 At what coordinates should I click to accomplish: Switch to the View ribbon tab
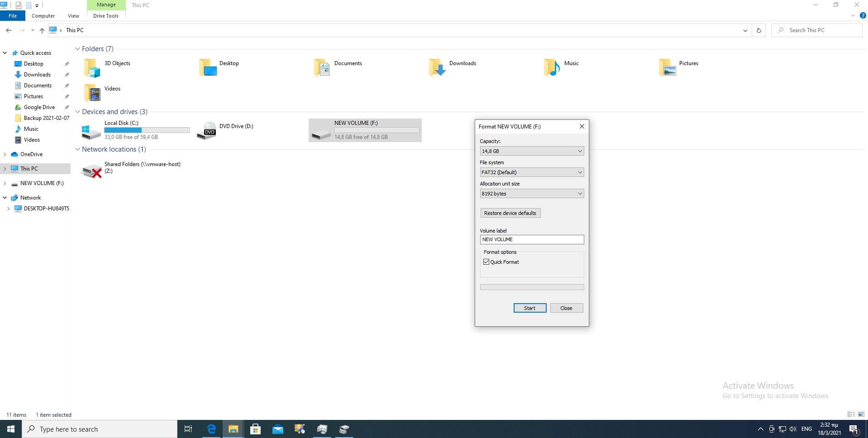point(73,16)
